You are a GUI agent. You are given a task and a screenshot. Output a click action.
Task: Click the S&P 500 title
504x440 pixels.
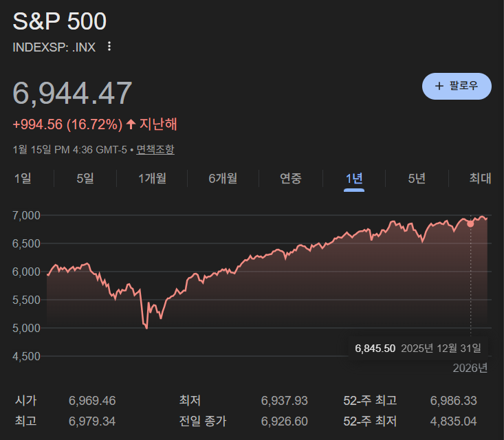tap(60, 21)
